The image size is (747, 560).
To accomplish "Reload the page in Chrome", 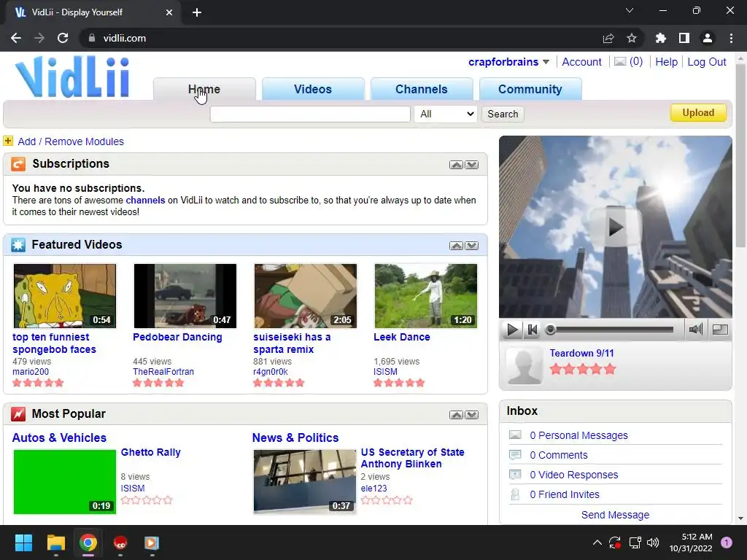I will [x=63, y=38].
